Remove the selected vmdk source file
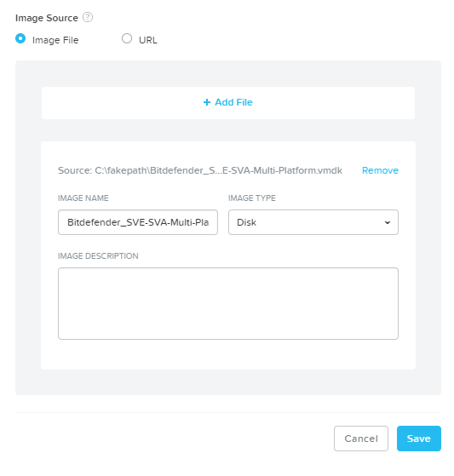 pos(380,170)
